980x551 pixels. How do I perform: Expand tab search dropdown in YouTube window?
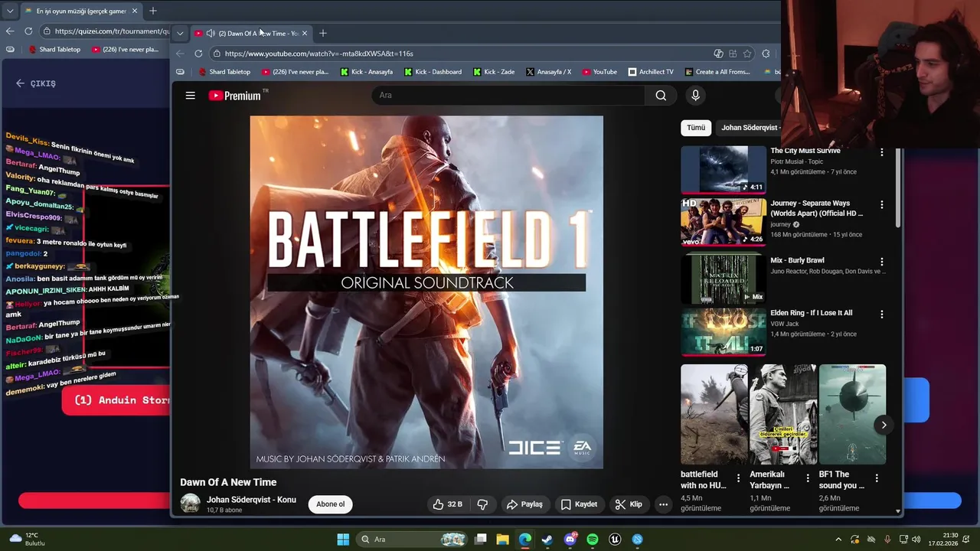[x=180, y=34]
